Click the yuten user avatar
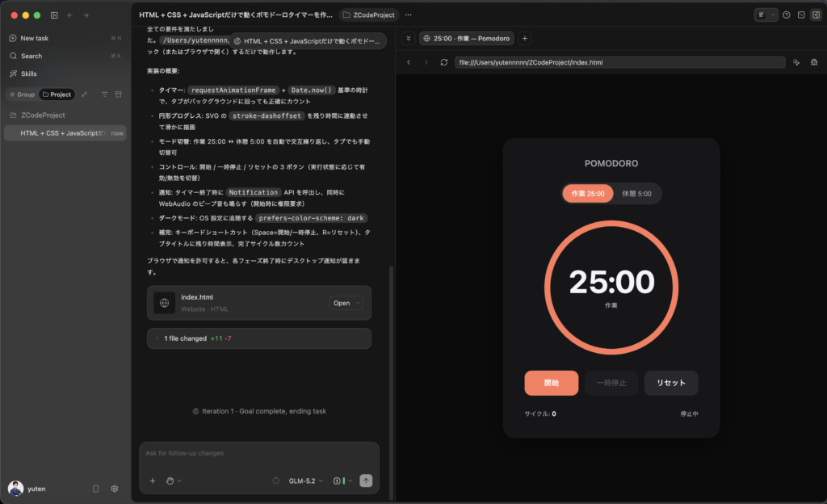The image size is (827, 504). 16,489
